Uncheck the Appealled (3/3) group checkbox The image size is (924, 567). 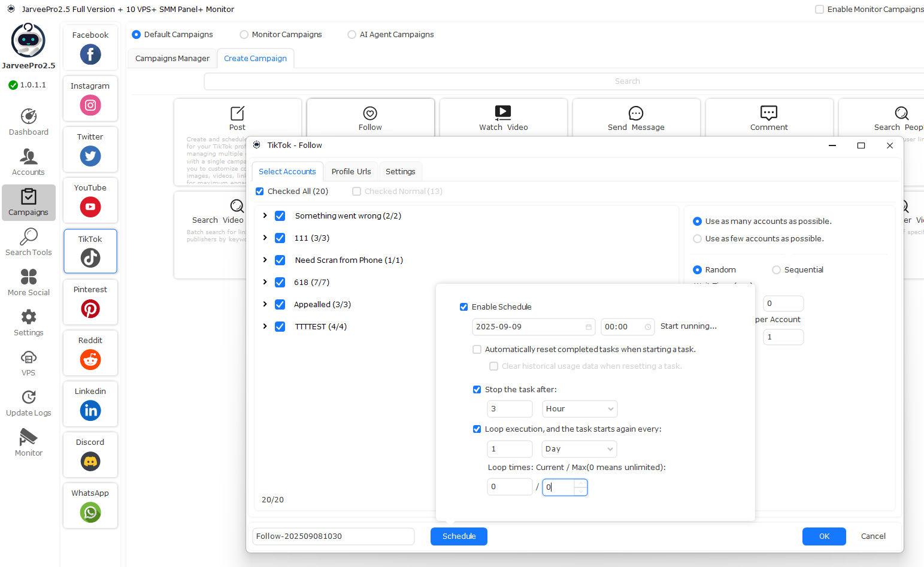coord(280,304)
